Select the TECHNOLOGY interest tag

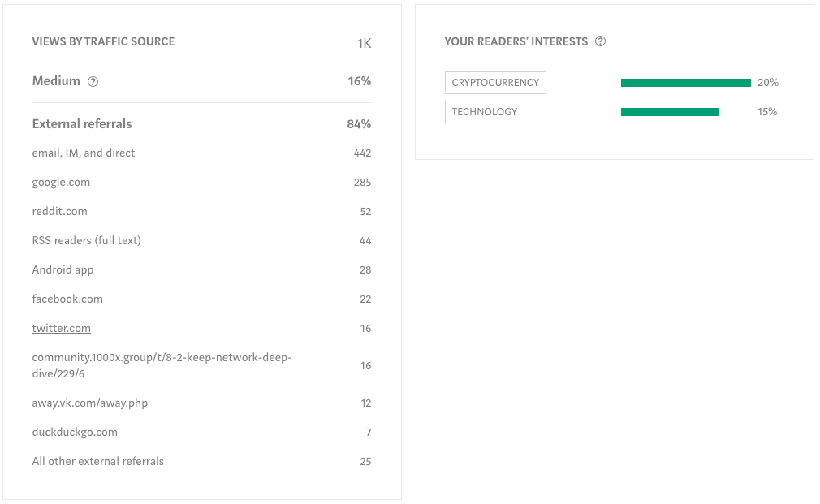pos(484,112)
